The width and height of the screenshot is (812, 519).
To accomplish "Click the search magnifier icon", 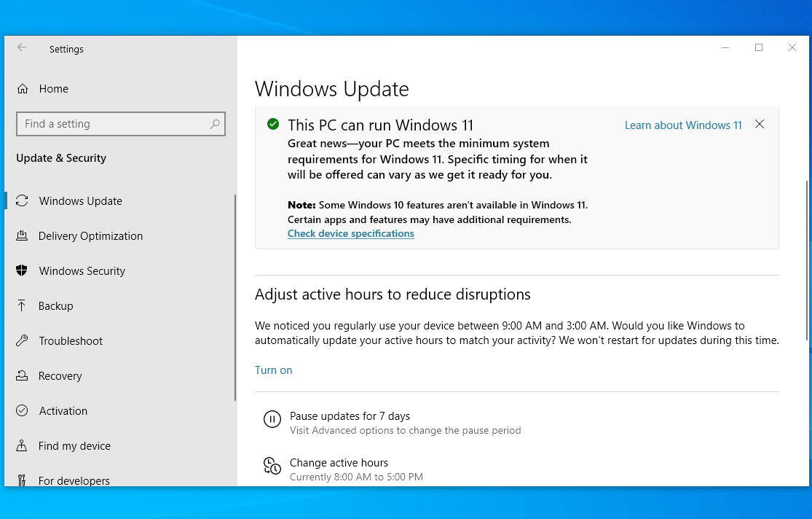I will pos(215,124).
